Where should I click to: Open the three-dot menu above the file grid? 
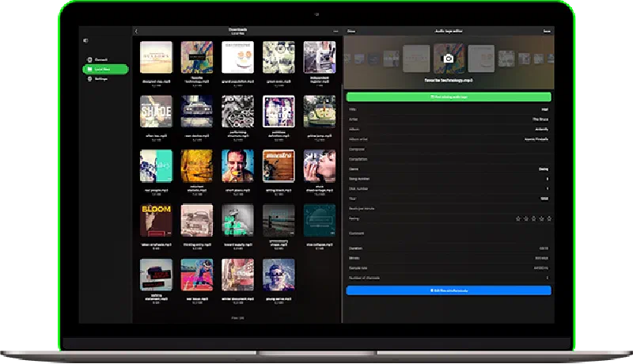point(335,31)
